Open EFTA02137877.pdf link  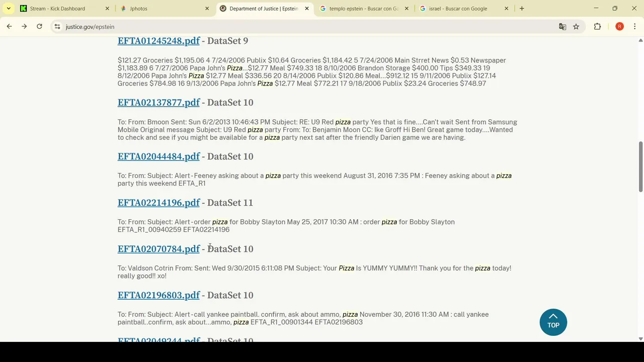point(158,103)
